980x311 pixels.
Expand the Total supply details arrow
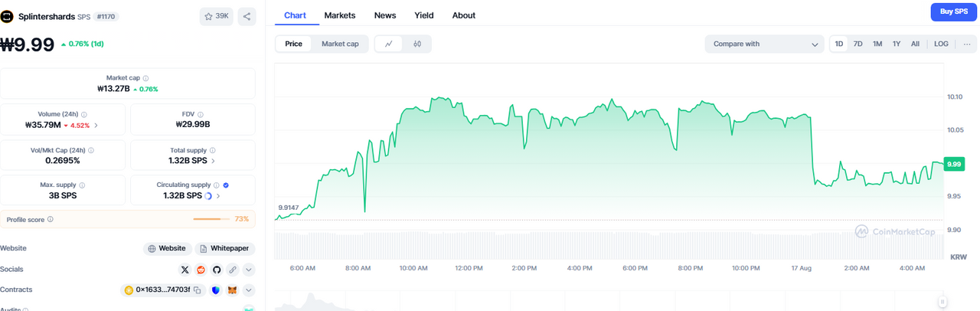(213, 161)
